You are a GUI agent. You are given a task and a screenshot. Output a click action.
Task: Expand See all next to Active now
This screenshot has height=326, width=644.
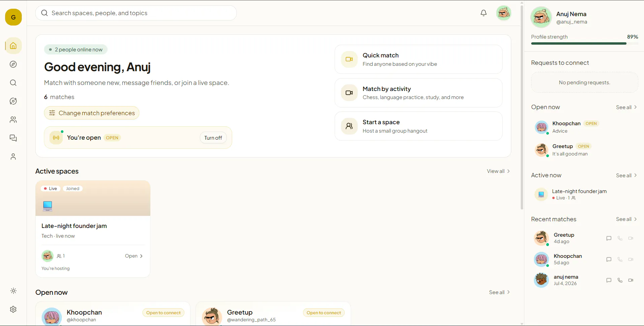(626, 175)
